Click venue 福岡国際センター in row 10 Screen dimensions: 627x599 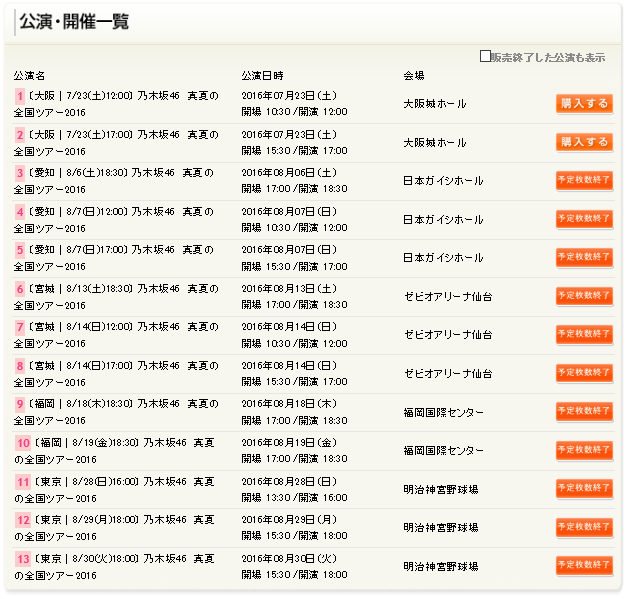pos(443,451)
